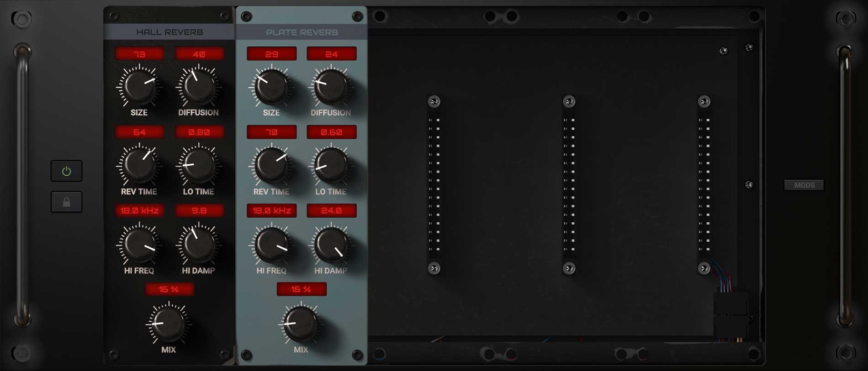Open the MODS panel
The width and height of the screenshot is (868, 371).
tap(804, 185)
